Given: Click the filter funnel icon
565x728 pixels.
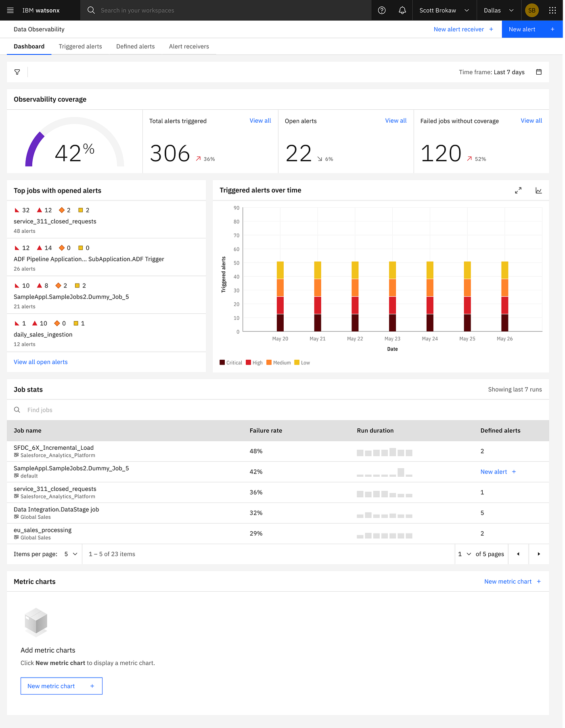Looking at the screenshot, I should (17, 72).
